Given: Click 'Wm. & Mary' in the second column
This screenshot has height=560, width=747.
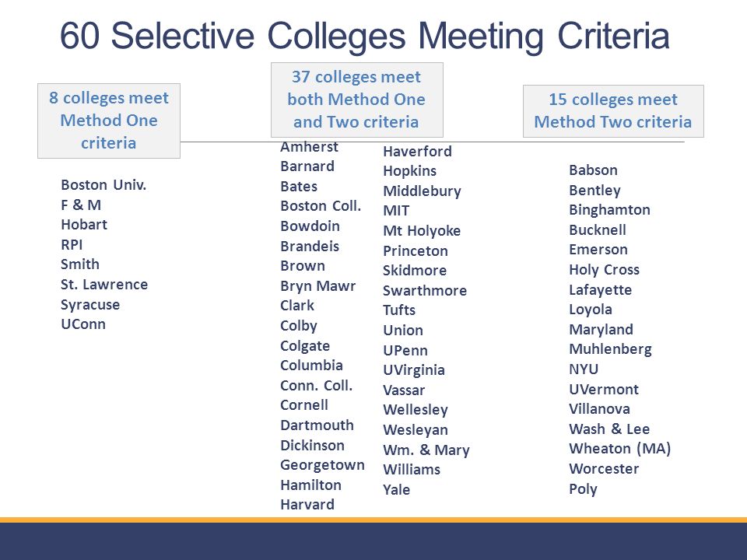Looking at the screenshot, I should pyautogui.click(x=426, y=450).
